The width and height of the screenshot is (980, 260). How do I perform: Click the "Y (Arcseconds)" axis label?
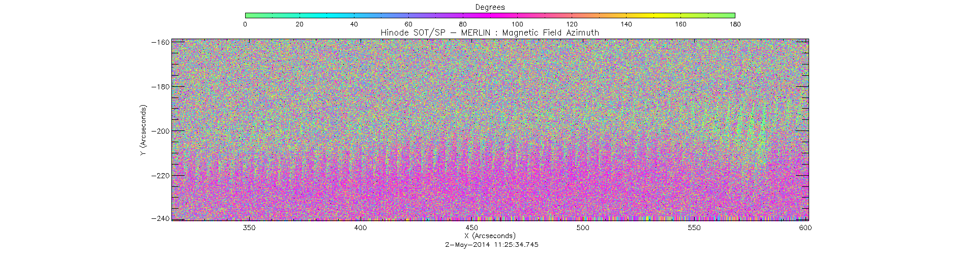pos(144,131)
